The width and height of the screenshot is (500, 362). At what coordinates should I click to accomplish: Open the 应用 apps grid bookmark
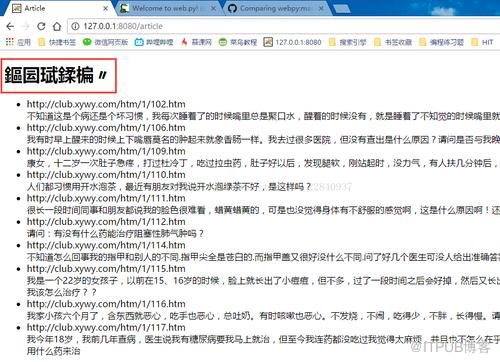point(18,42)
